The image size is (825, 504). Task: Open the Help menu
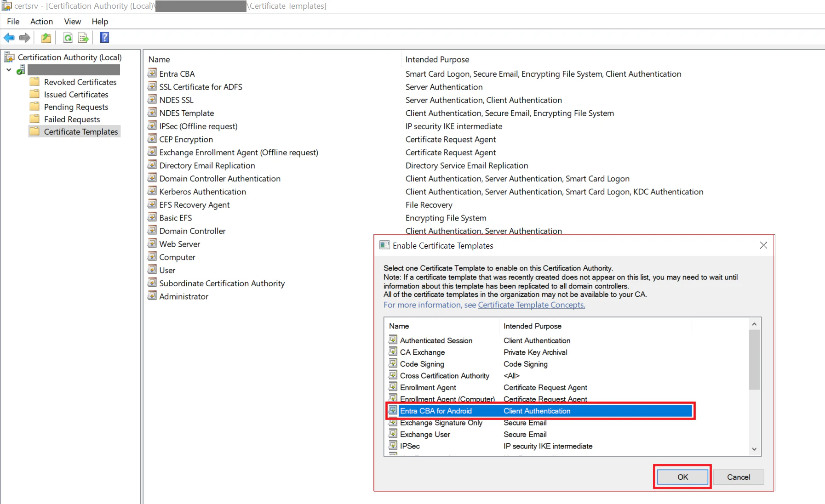100,22
